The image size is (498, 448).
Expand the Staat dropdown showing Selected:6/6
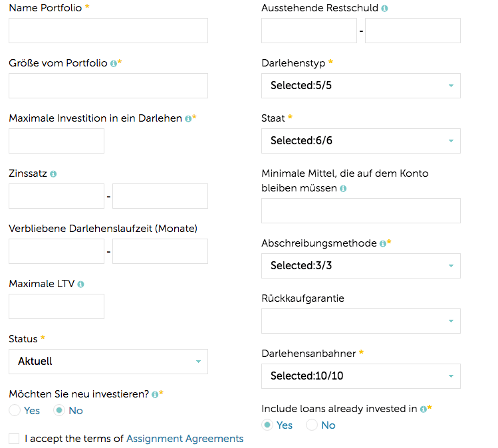tap(361, 141)
